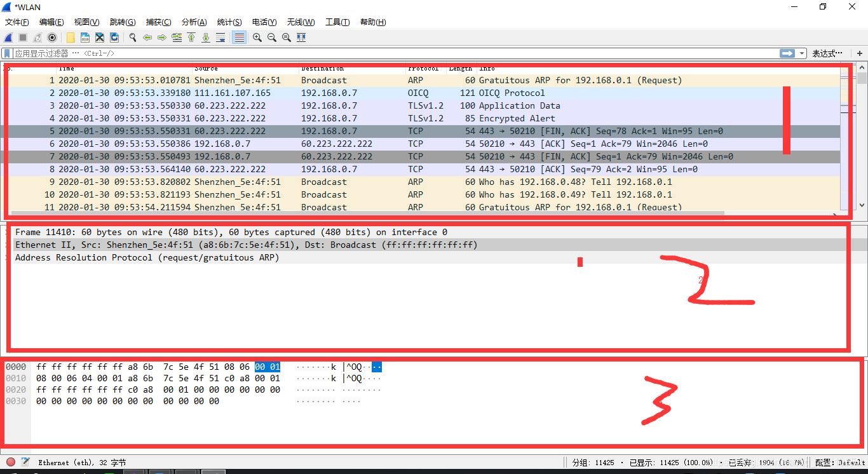Open the 无线(W) menu
This screenshot has width=868, height=474.
click(301, 22)
